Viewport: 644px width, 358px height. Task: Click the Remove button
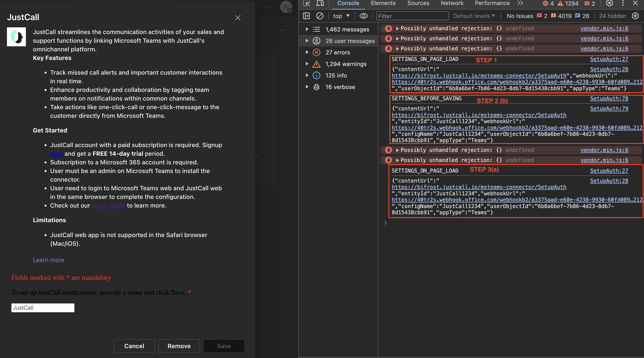pos(179,346)
